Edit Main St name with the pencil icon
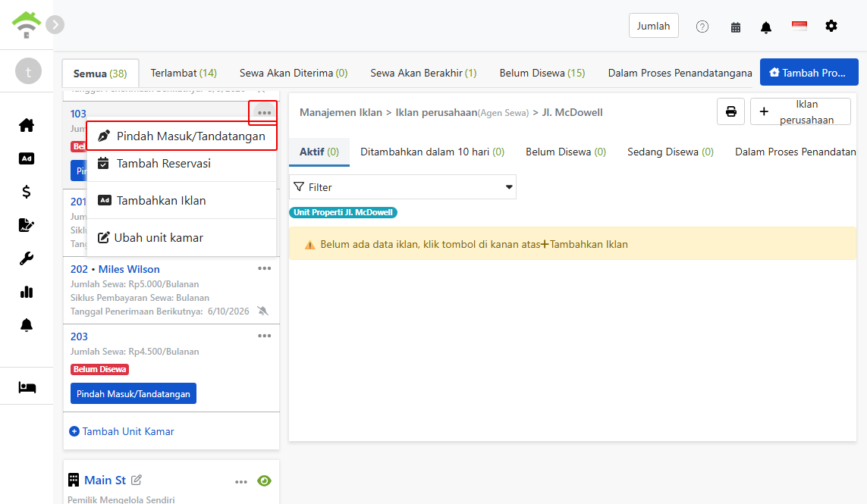This screenshot has height=504, width=867. tap(137, 480)
